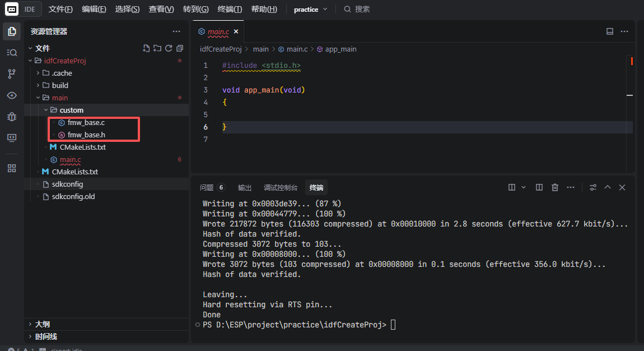The width and height of the screenshot is (644, 351).
Task: Open new terminal launch profile icon
Action: pyautogui.click(x=512, y=187)
